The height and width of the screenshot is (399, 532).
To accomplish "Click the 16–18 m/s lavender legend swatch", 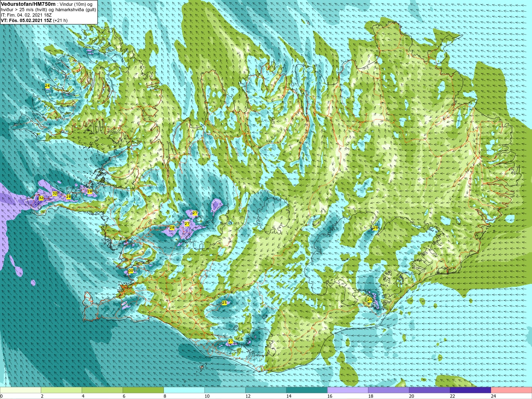I will click(x=348, y=390).
